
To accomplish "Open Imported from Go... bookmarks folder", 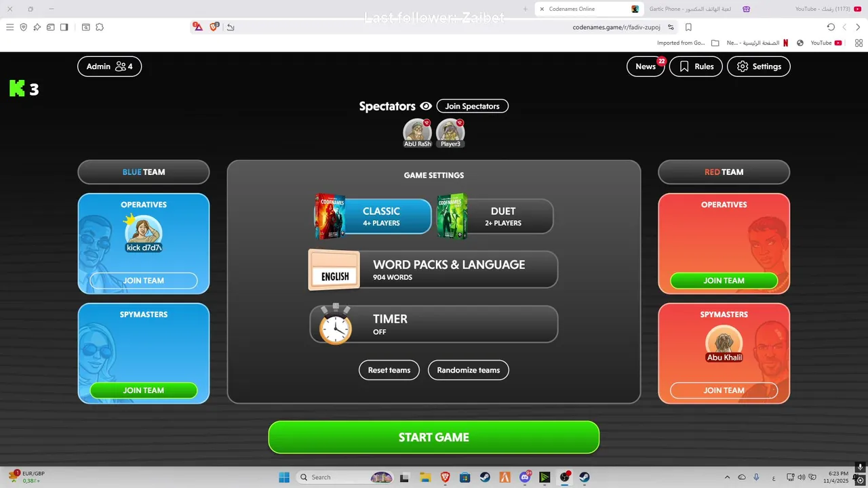I will tap(688, 43).
